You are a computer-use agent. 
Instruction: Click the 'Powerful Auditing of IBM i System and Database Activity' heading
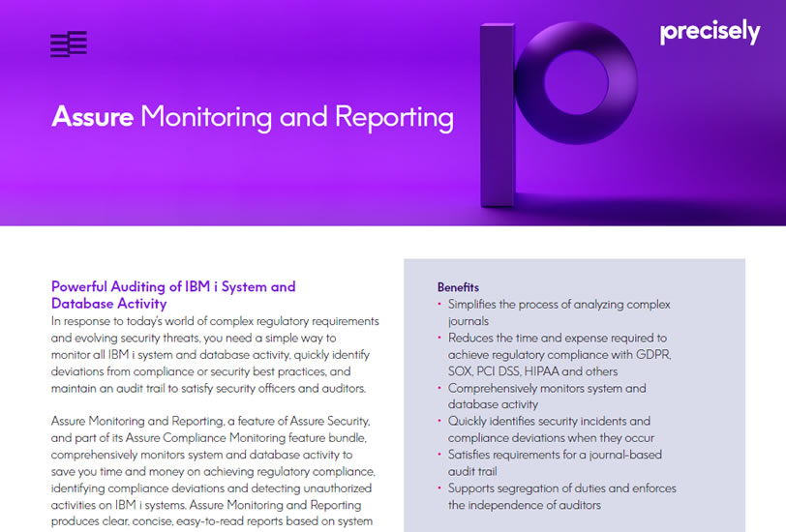click(173, 295)
